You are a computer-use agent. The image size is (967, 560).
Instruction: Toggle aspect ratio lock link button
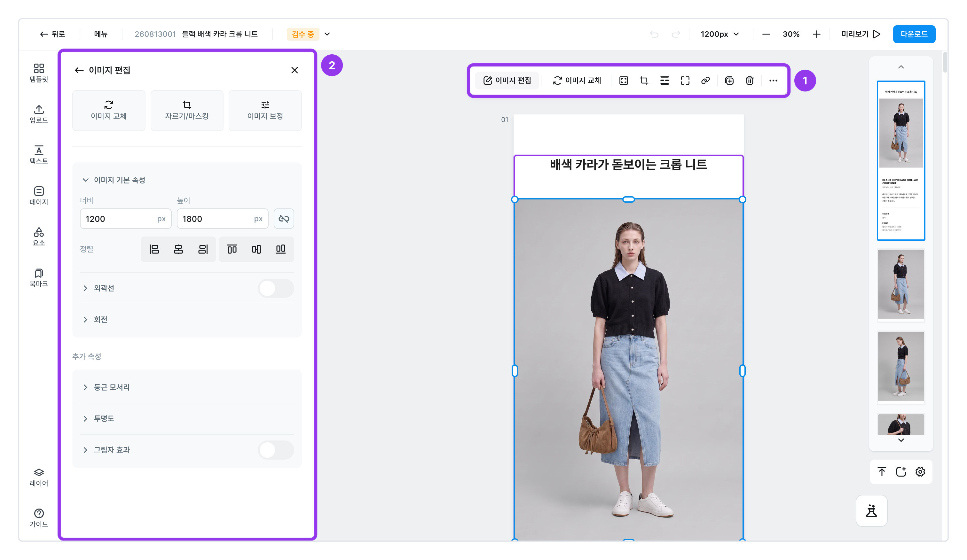click(284, 219)
